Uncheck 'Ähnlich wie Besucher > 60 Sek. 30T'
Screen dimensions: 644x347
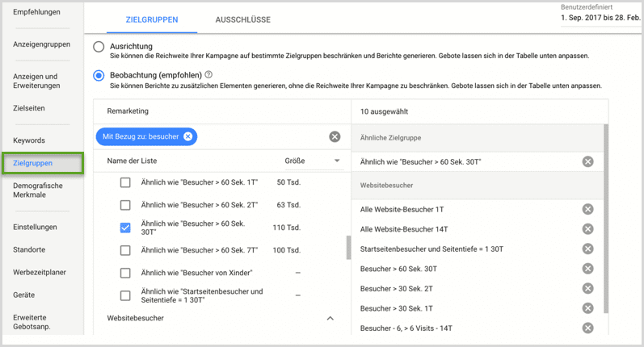pos(125,228)
